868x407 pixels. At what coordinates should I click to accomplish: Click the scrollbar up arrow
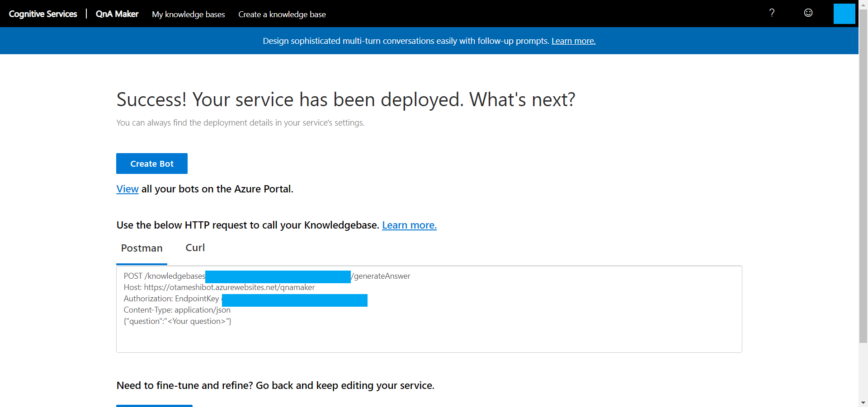tap(863, 4)
